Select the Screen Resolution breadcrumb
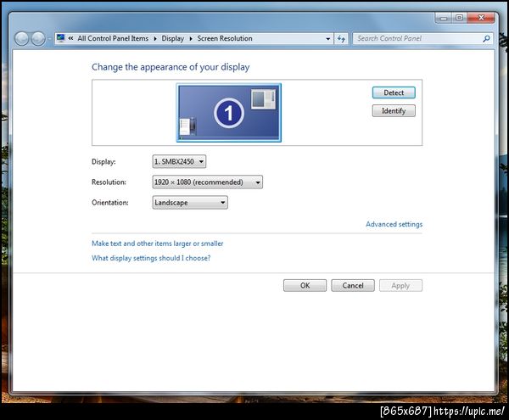Image resolution: width=509 pixels, height=420 pixels. point(225,38)
